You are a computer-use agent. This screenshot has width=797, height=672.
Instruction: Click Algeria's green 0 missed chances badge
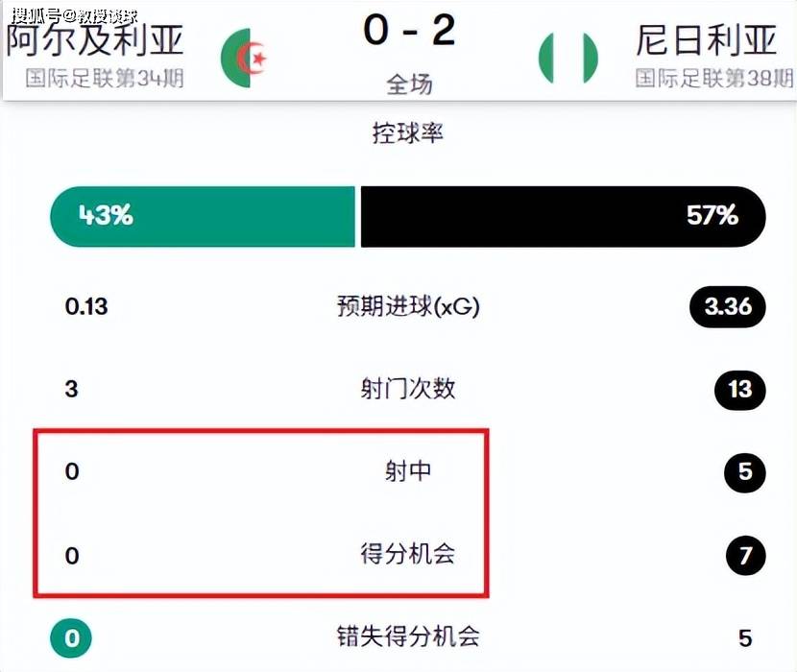pyautogui.click(x=72, y=637)
